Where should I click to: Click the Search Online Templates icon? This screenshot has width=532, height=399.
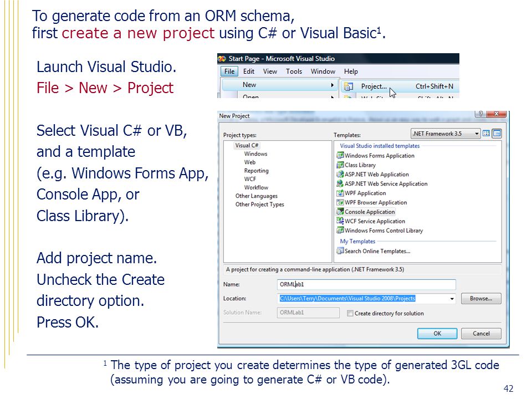point(340,251)
